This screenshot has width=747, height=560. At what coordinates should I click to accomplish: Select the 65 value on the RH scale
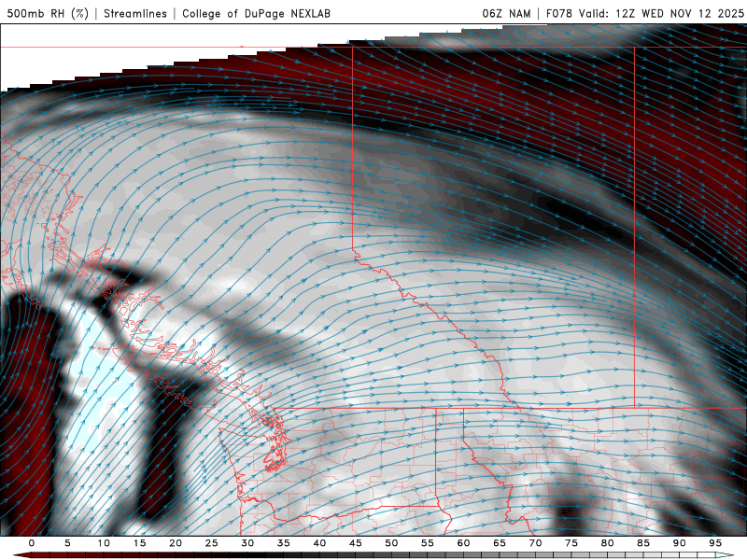pyautogui.click(x=500, y=543)
